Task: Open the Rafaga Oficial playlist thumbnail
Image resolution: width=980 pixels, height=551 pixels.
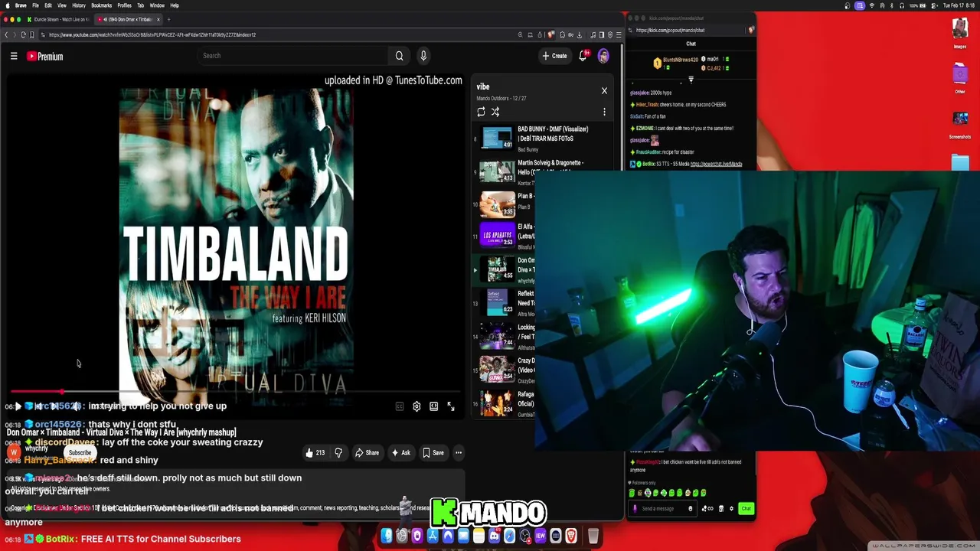Action: coord(497,402)
